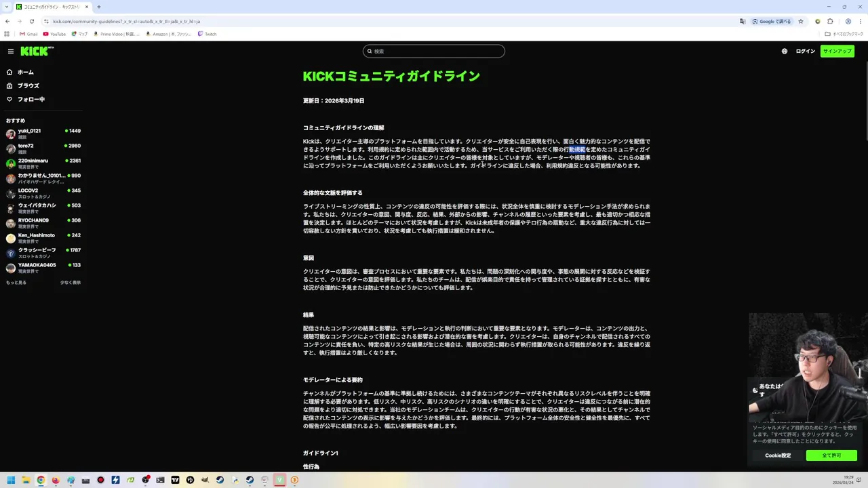Viewport: 868px width, 488px height.
Task: Close the Kick guidelines tab
Action: click(87, 7)
